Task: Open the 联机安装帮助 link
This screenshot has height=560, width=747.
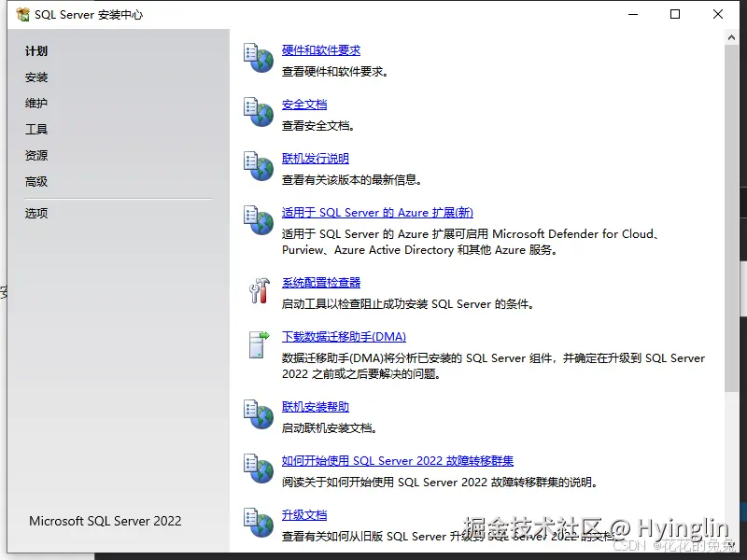Action: (x=316, y=407)
